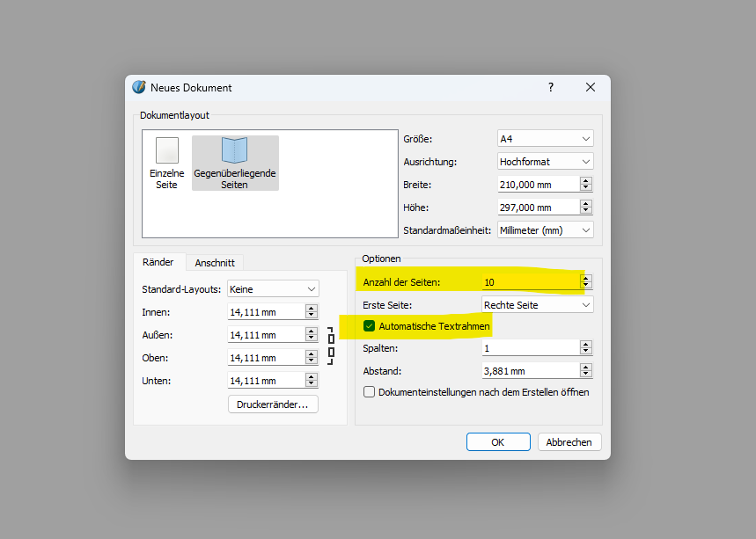Increase Anzahl der Seiten with stepper
The height and width of the screenshot is (539, 756).
click(x=586, y=278)
